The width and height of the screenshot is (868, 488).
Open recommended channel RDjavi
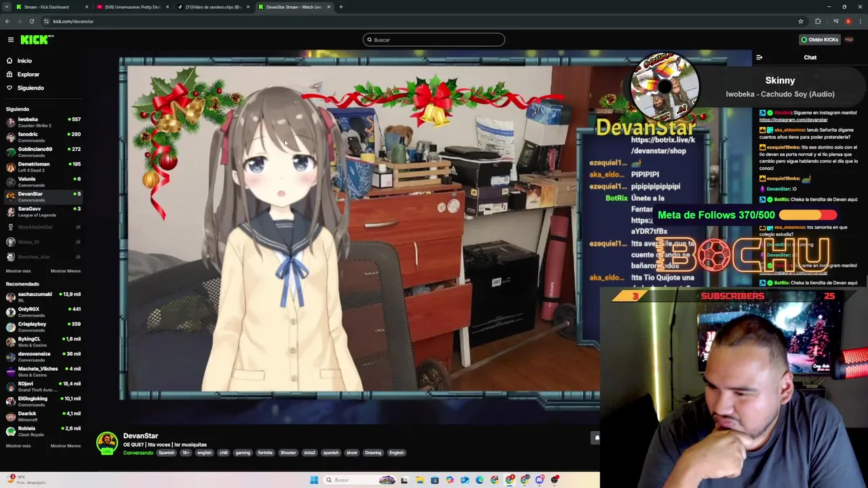42,386
